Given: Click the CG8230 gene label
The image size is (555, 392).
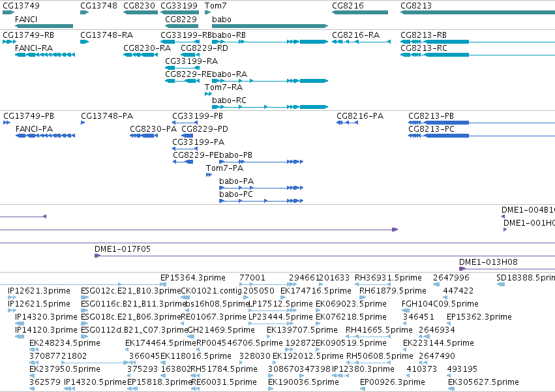Looking at the screenshot, I should [139, 6].
